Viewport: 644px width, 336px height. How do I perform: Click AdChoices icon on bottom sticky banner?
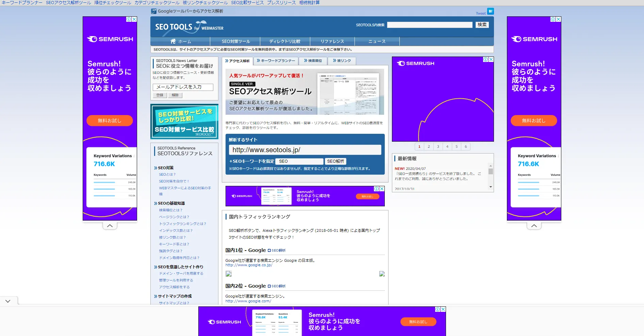coord(438,309)
